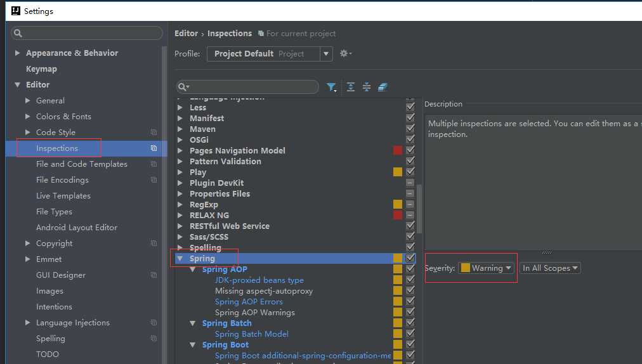Image resolution: width=642 pixels, height=364 pixels.
Task: Expand the Colors & Fonts node
Action: [x=27, y=116]
